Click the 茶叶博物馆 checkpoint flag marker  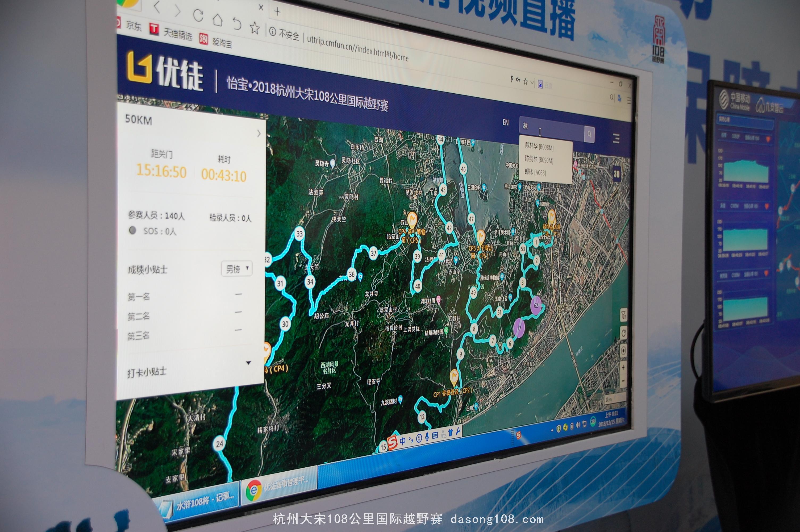pyautogui.click(x=412, y=219)
